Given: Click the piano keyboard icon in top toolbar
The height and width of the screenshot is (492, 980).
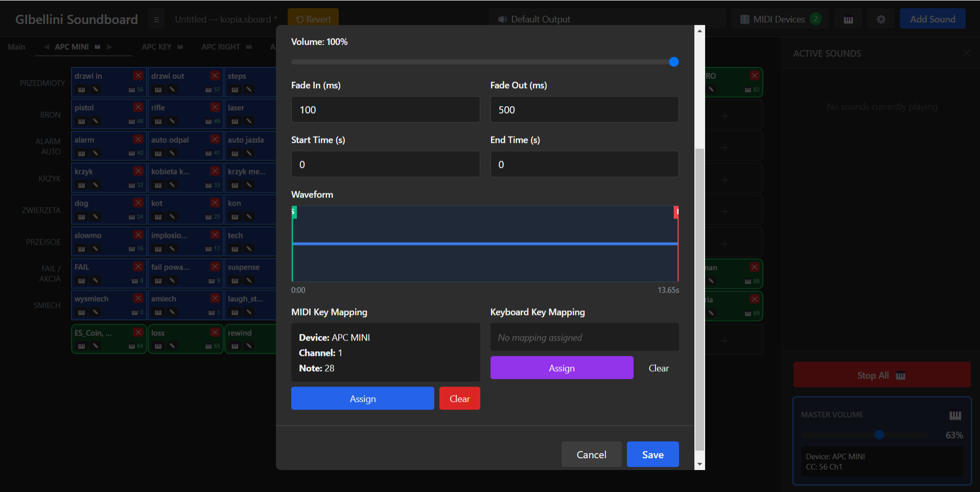Looking at the screenshot, I should click(848, 19).
